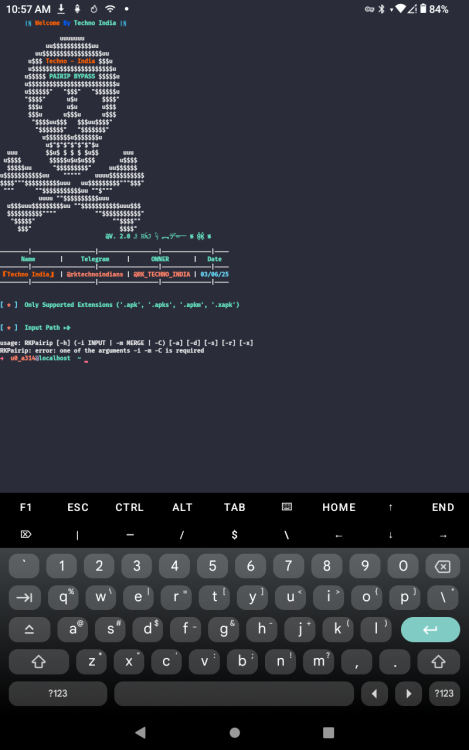Hit the teal enter key
Viewport: 469px width, 750px height.
pos(430,629)
